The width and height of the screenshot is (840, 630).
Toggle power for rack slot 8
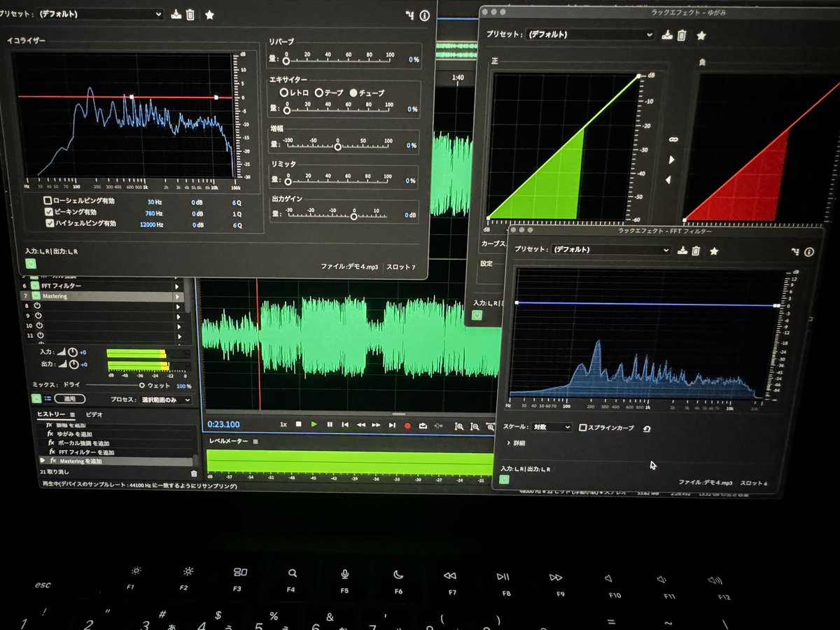tap(38, 307)
